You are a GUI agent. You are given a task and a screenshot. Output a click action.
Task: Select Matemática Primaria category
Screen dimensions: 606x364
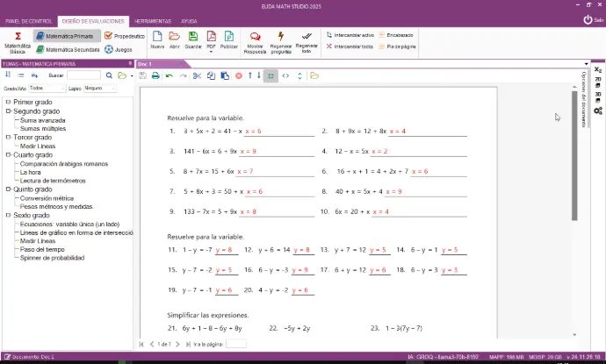(67, 36)
